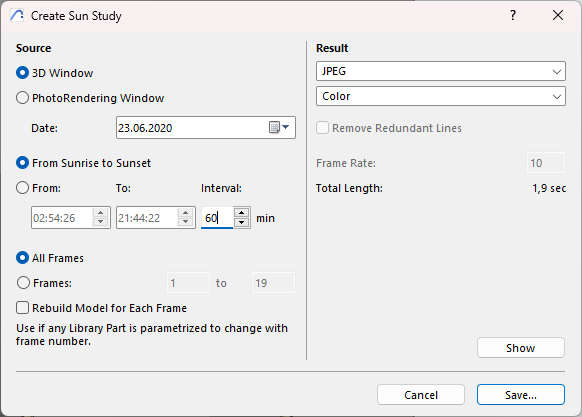Click the Date text field 23.06.2020
This screenshot has width=582, height=417.
191,128
